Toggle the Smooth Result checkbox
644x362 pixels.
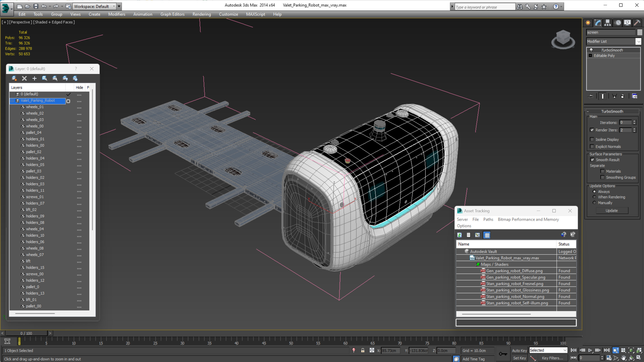(x=592, y=159)
